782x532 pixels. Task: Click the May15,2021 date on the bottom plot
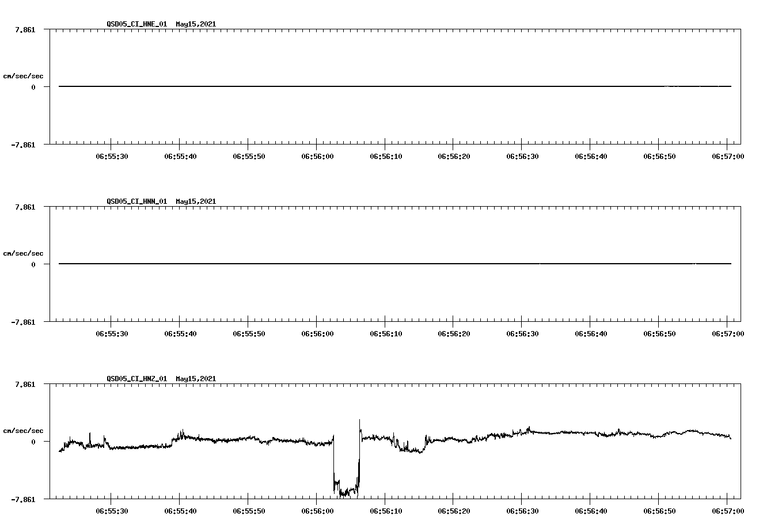[195, 379]
